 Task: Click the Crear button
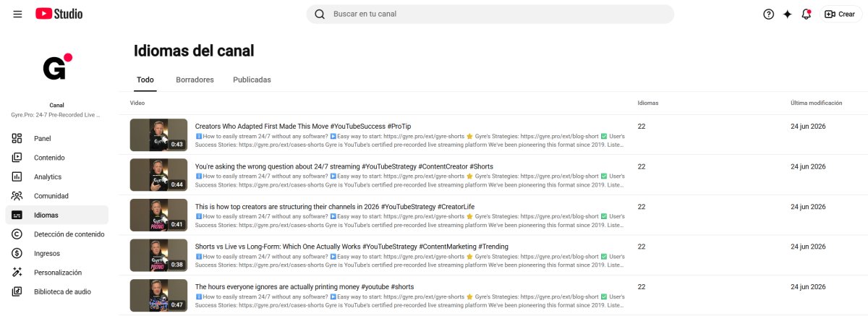coord(841,14)
